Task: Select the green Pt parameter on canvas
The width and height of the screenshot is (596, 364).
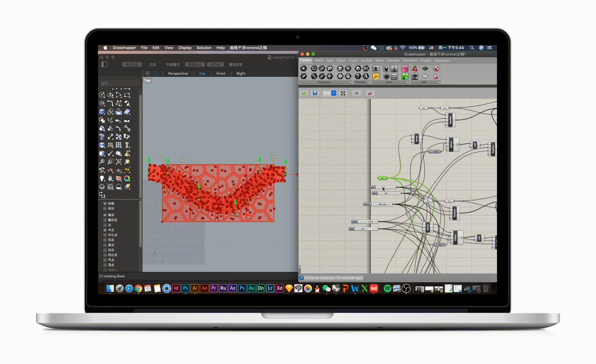Action: [382, 178]
